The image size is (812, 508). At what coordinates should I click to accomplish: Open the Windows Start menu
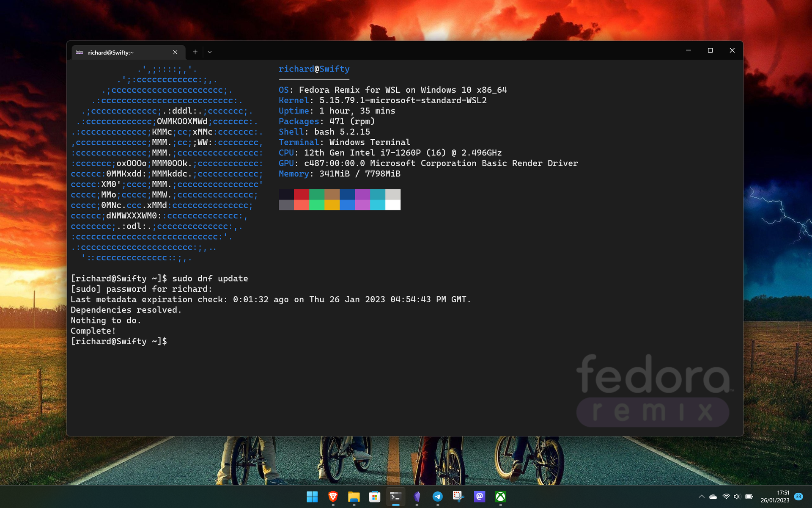click(x=313, y=497)
